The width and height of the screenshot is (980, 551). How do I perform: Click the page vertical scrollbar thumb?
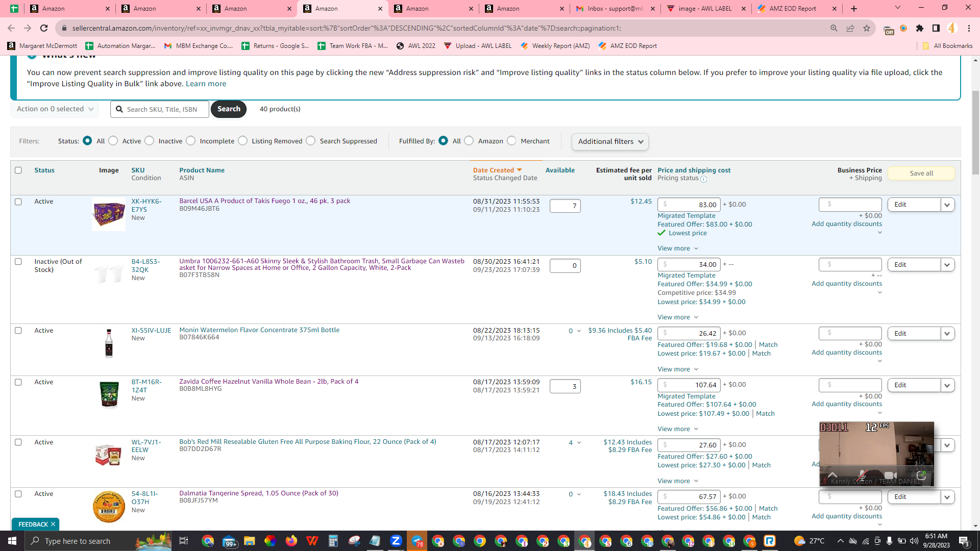click(x=975, y=133)
